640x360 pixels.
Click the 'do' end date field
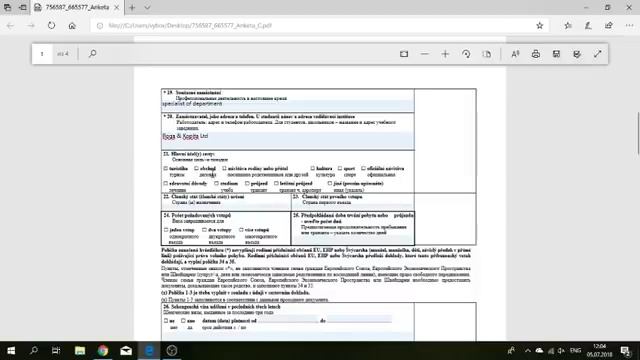coord(359,320)
